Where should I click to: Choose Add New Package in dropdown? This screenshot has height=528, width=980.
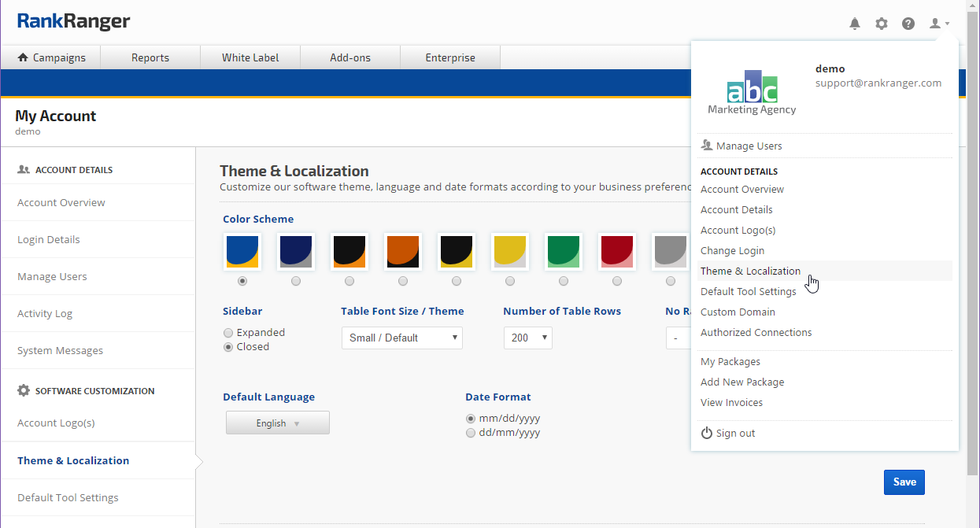tap(742, 382)
